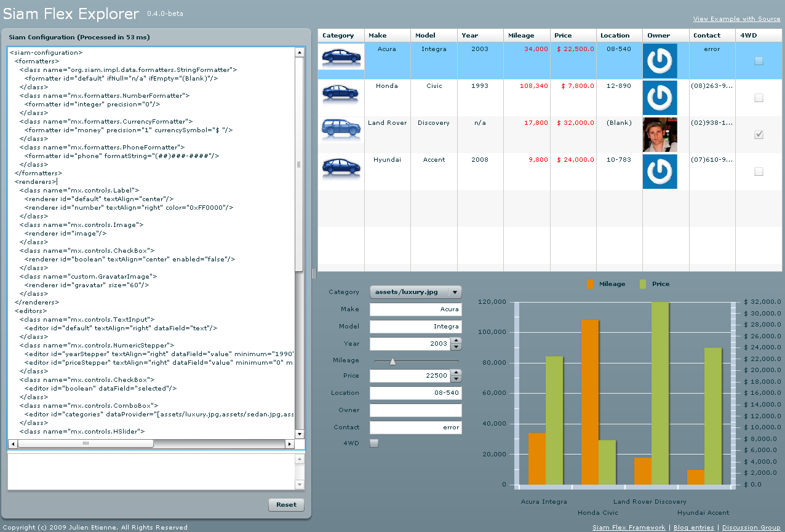
Task: Click the empty Owner input field
Action: [x=416, y=410]
